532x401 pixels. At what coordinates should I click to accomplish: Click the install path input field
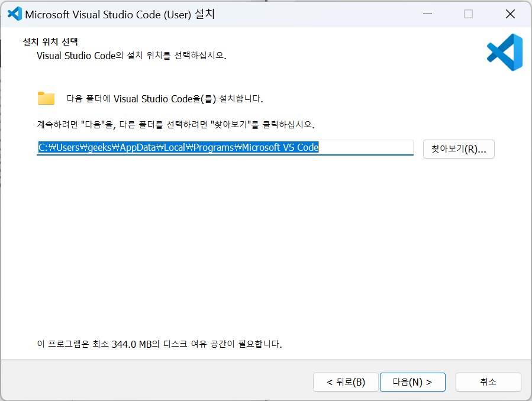click(x=225, y=147)
